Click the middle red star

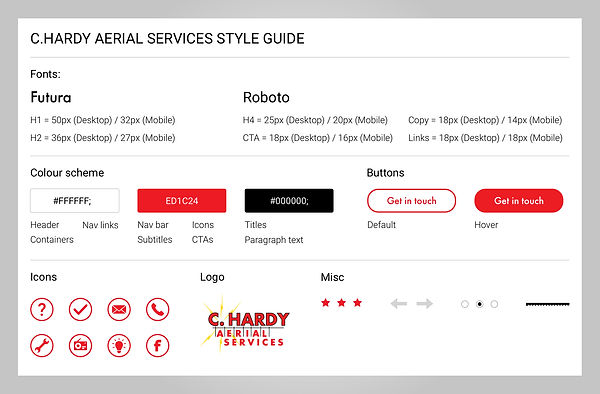342,303
